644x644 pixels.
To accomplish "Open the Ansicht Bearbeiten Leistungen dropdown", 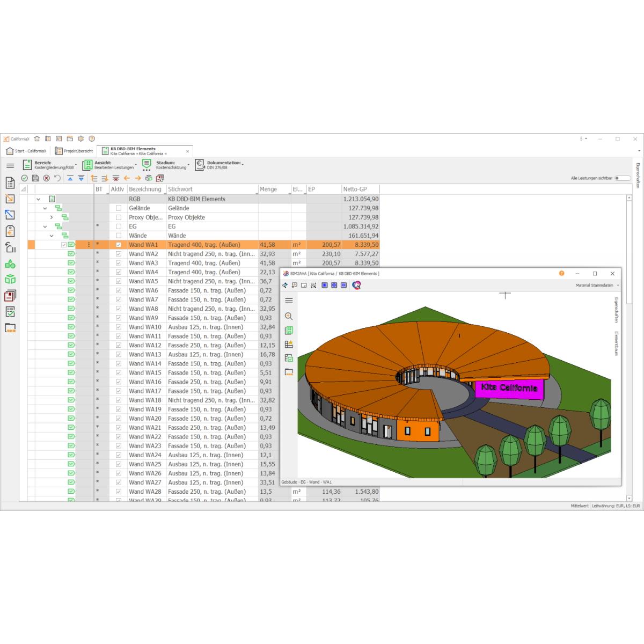I will click(x=109, y=165).
